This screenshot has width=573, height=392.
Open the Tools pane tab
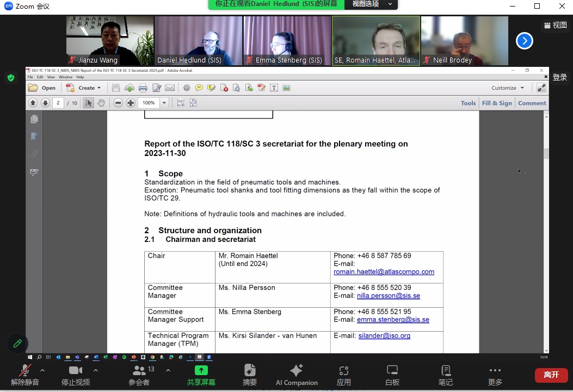(468, 103)
